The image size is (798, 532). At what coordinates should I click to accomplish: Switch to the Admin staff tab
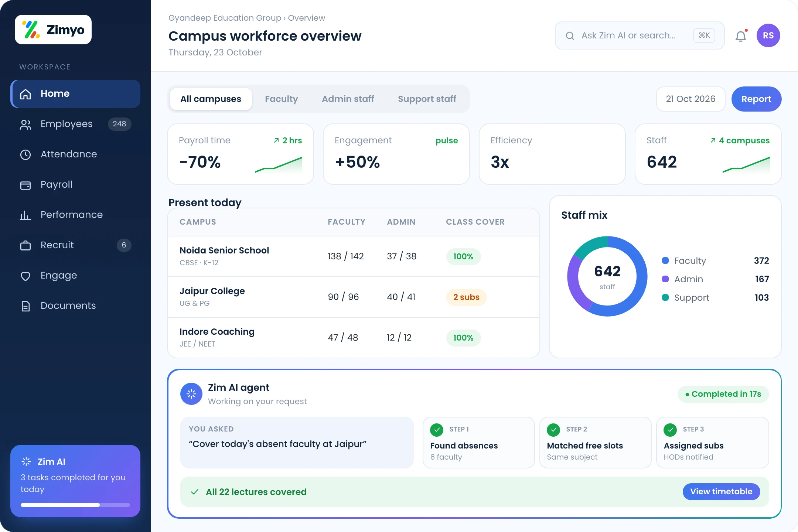coord(348,99)
